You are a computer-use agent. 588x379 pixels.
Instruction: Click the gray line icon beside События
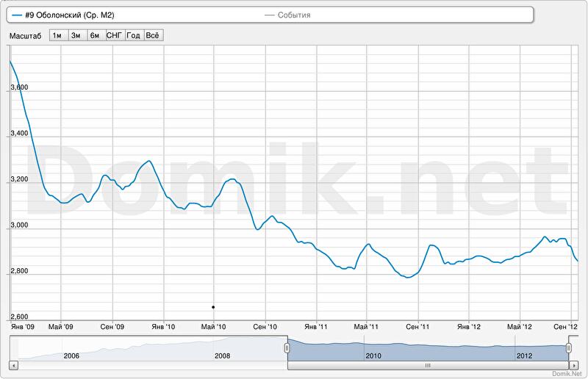[269, 15]
